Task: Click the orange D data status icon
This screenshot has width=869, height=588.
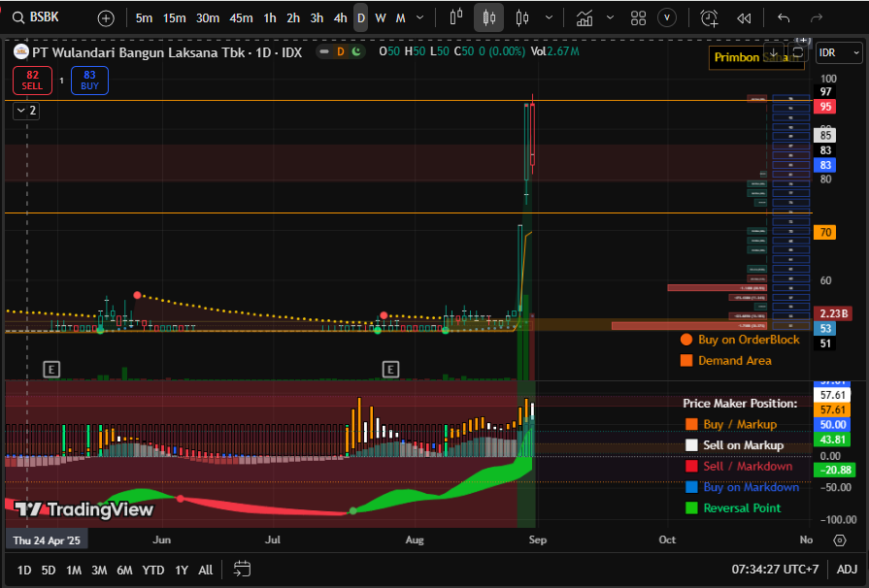Action: (340, 51)
